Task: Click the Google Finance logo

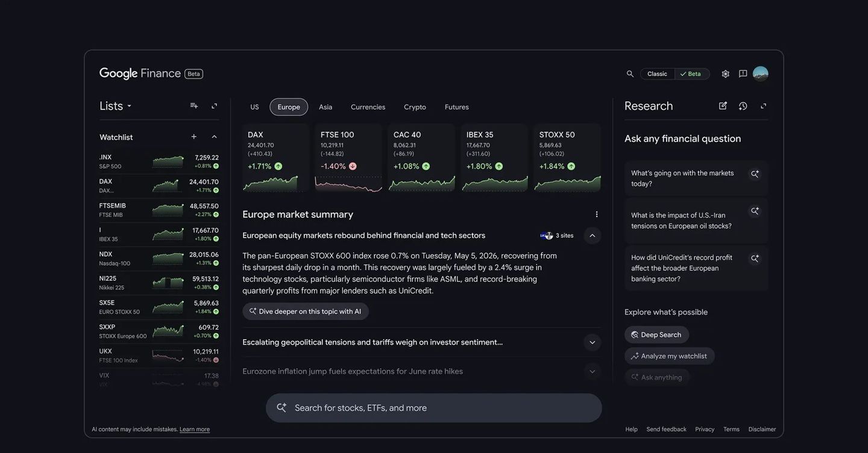Action: (x=140, y=73)
